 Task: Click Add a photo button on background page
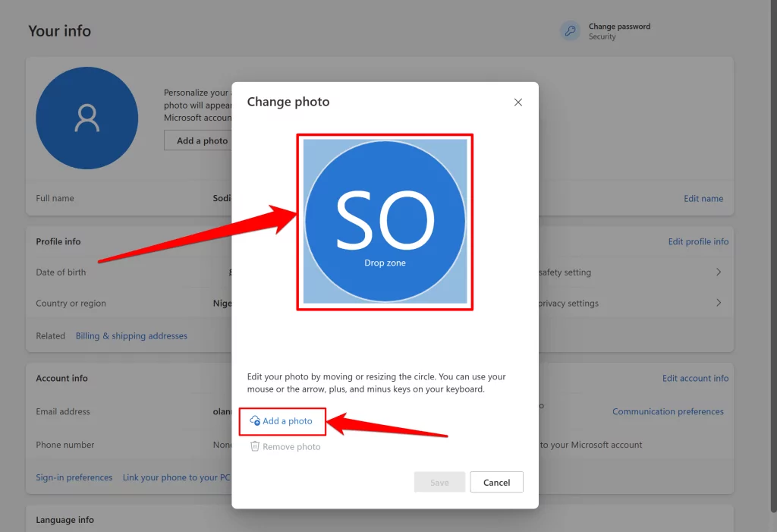[198, 141]
